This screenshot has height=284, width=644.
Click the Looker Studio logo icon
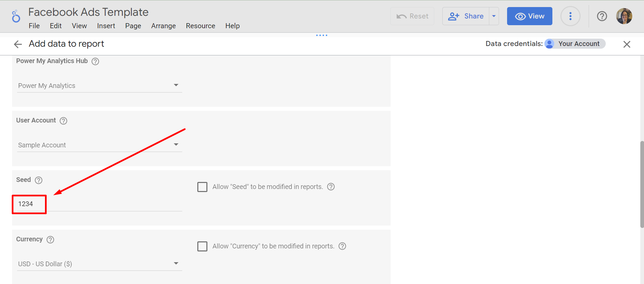(x=16, y=16)
